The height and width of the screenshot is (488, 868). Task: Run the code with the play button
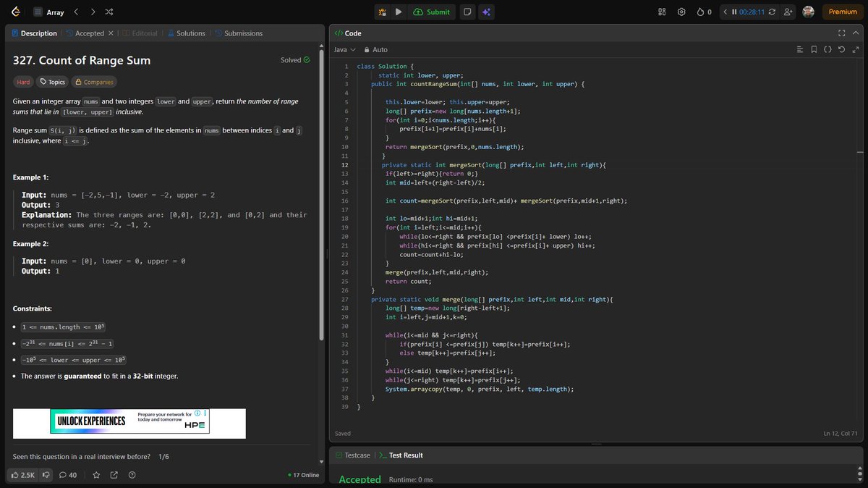(399, 12)
